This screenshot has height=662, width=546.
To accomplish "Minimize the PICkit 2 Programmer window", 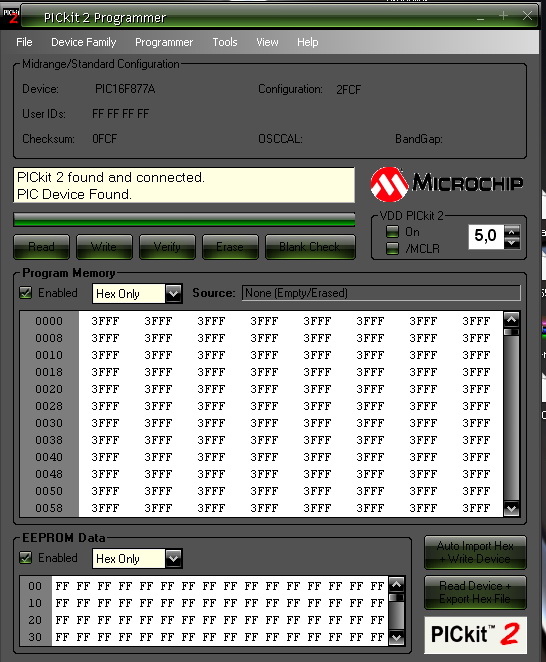I will click(x=481, y=17).
